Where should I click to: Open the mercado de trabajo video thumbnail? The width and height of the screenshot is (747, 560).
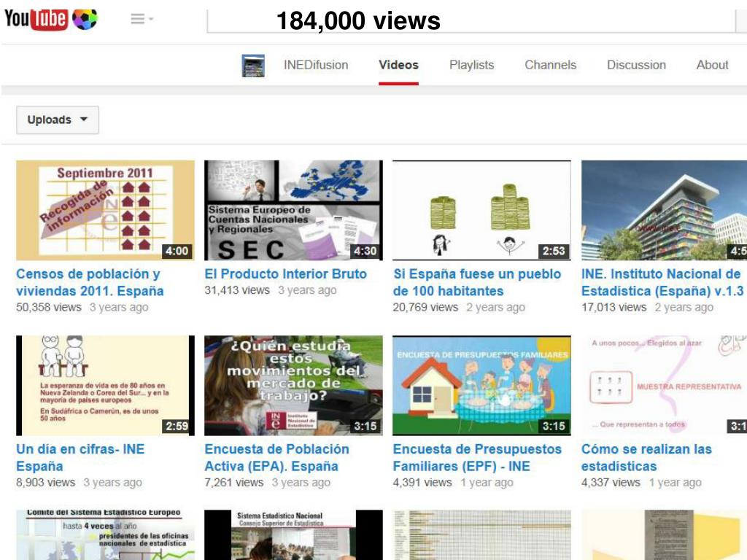293,385
